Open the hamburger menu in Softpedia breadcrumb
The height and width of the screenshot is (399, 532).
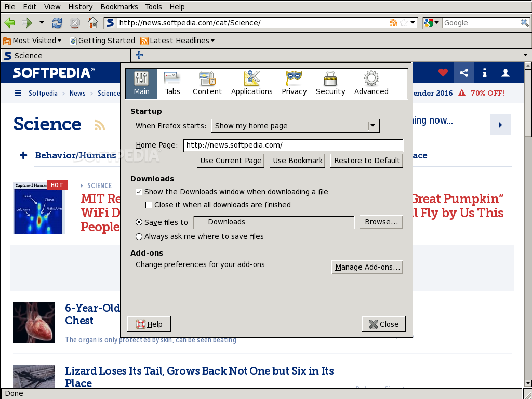(18, 93)
